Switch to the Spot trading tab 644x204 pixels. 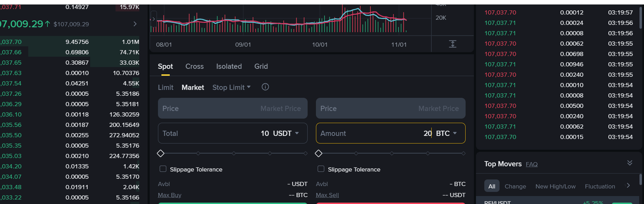[165, 66]
